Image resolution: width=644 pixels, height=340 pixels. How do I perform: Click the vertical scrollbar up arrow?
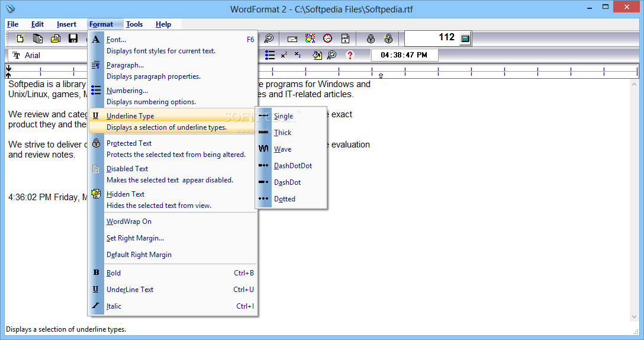[634, 84]
